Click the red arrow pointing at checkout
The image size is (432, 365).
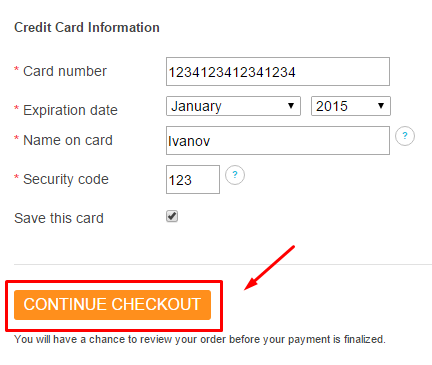[x=269, y=268]
